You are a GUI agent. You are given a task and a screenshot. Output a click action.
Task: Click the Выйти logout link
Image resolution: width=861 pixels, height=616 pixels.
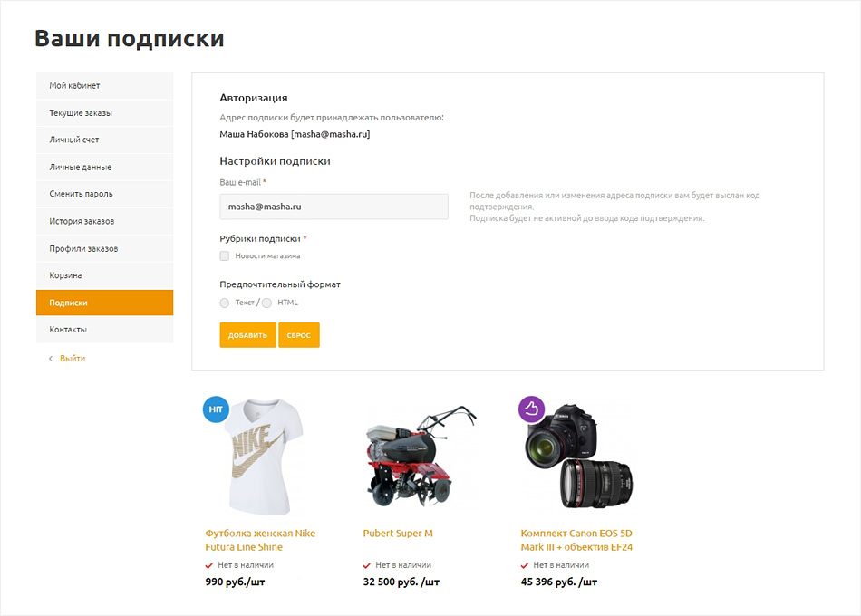pos(73,359)
